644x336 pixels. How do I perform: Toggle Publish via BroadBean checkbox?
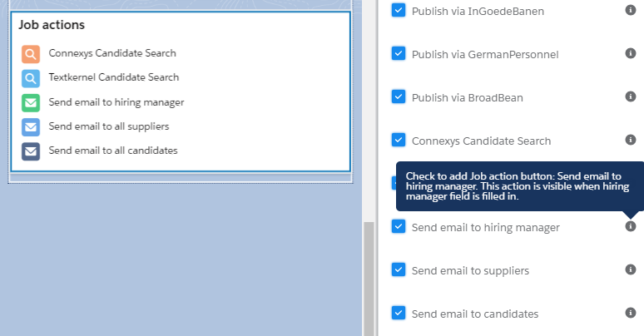(x=399, y=96)
